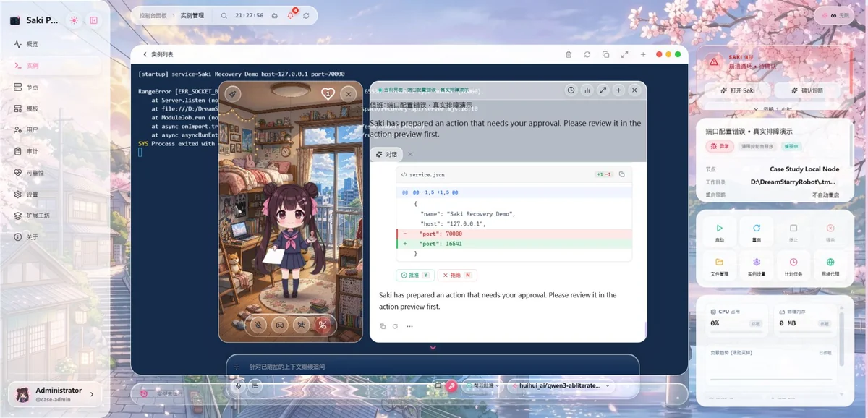Click the pin icon on character panel
Screen dimensions: 868x418
click(x=232, y=93)
